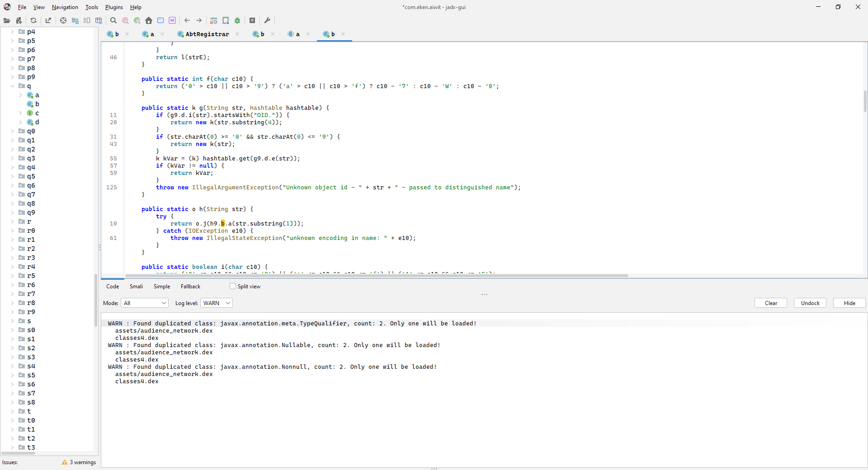Click the log viewer toolbar icon
868x470 pixels.
tap(252, 20)
